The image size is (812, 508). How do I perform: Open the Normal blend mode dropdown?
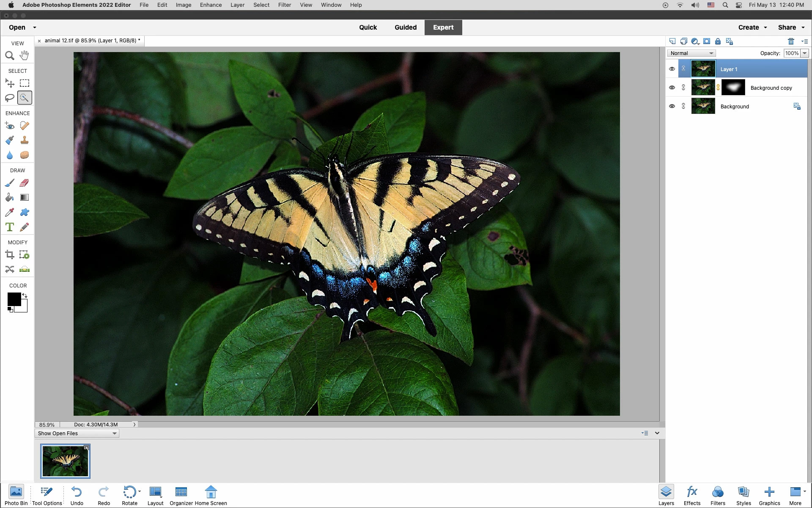(691, 53)
